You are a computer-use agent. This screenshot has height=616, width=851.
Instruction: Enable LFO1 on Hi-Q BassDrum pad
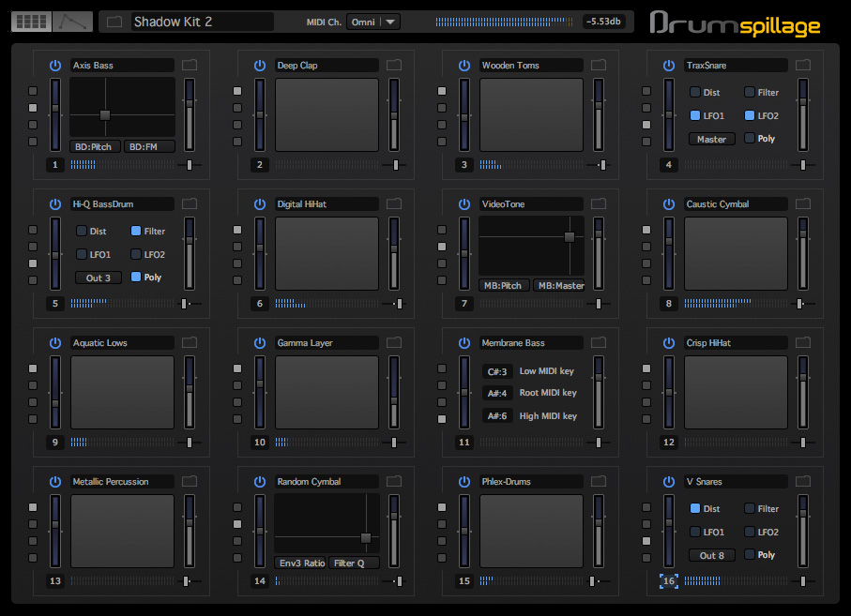(x=82, y=254)
